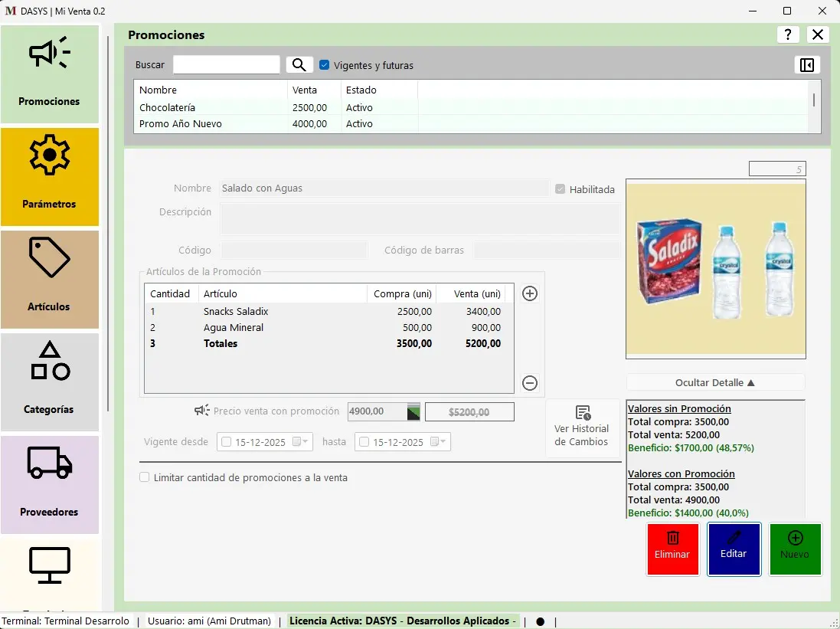Viewport: 840px width, 629px height.
Task: Click the magnifying glass search button
Action: coord(299,65)
